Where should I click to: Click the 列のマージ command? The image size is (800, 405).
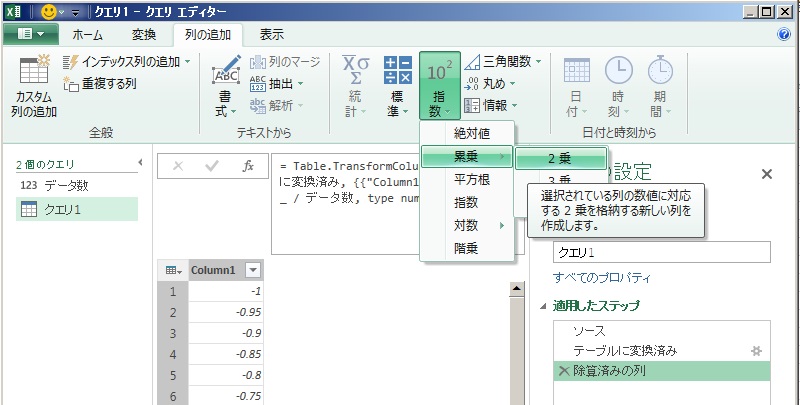[285, 62]
